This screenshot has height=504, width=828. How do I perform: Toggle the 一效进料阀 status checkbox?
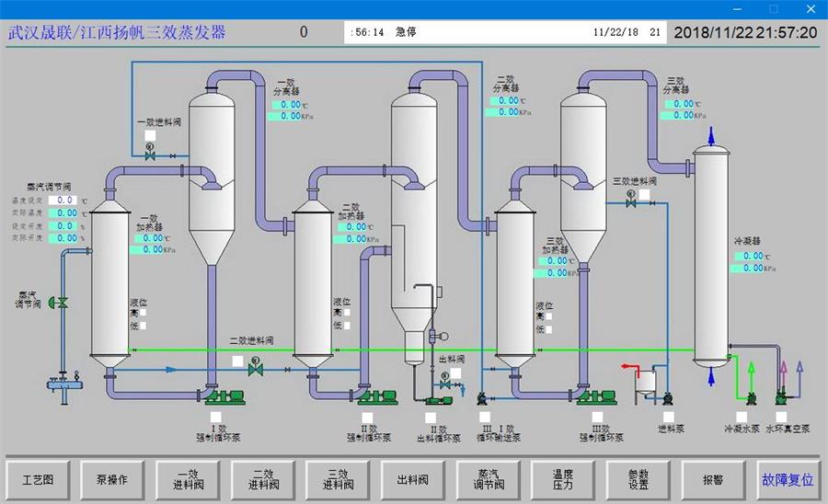tap(150, 136)
